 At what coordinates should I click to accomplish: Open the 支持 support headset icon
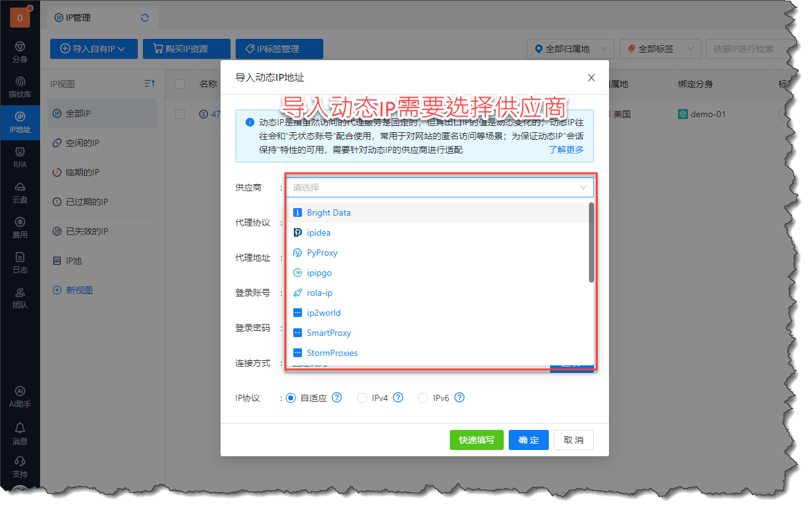point(20,468)
